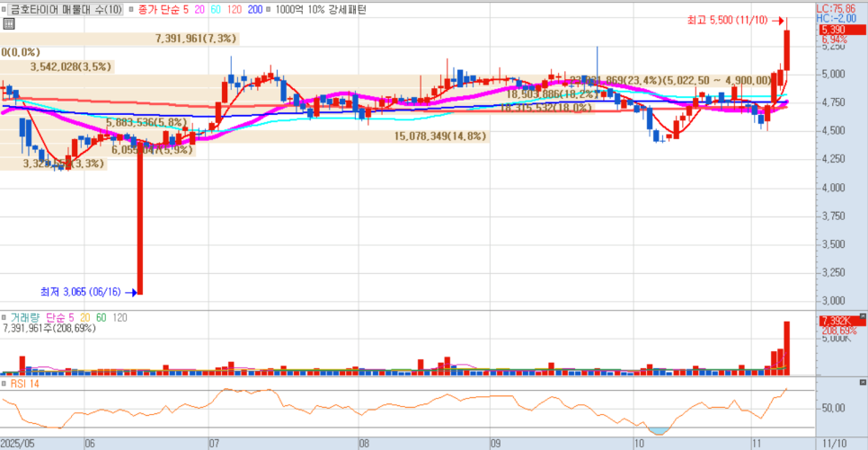The height and width of the screenshot is (450, 868).
Task: Click the tallest red volume bar at 11/10
Action: [x=786, y=349]
